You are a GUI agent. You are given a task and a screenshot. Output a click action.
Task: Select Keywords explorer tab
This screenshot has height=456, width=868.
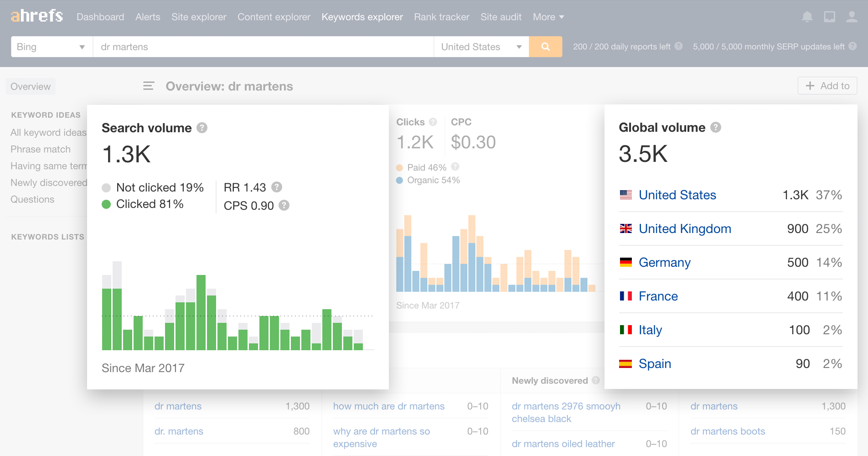tap(362, 17)
